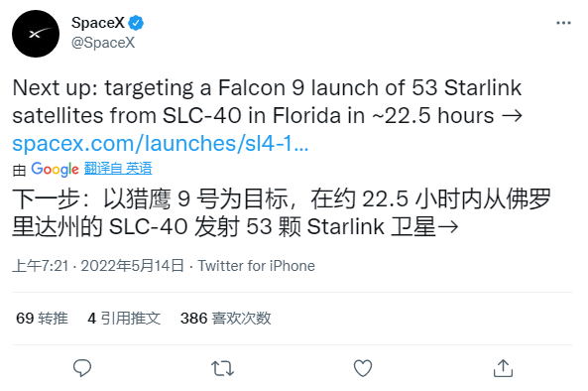Share the tweet via upload icon
The height and width of the screenshot is (391, 588).
point(503,368)
